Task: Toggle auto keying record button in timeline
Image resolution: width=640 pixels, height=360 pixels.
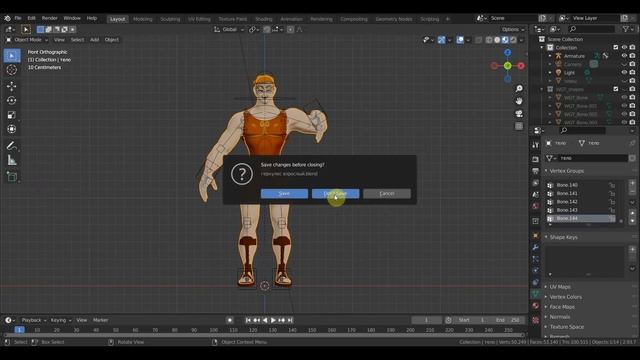Action: (x=230, y=320)
